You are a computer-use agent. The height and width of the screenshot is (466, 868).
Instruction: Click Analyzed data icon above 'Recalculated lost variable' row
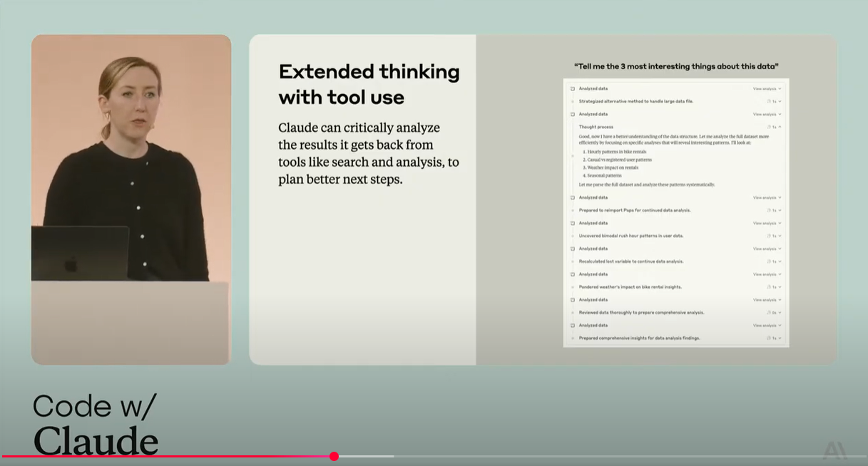pos(572,249)
